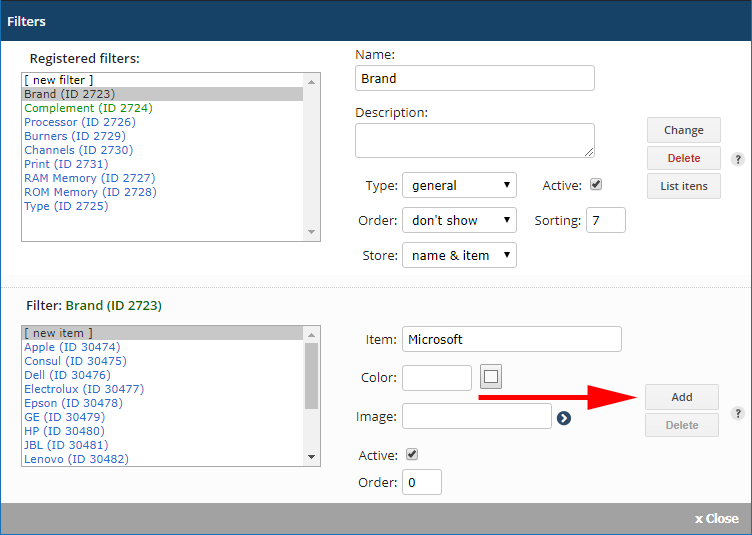Viewport: 752px width, 535px height.
Task: Toggle the item Active checkbox
Action: click(x=411, y=454)
